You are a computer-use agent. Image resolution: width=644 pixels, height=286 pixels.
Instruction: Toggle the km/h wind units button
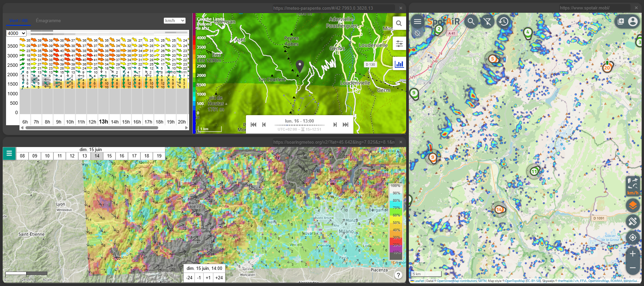[x=633, y=186]
